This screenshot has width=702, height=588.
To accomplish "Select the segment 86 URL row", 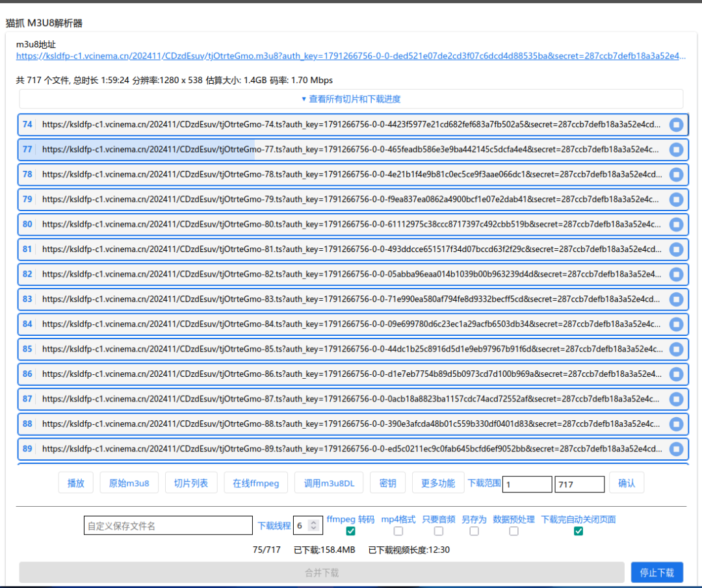I will 353,374.
